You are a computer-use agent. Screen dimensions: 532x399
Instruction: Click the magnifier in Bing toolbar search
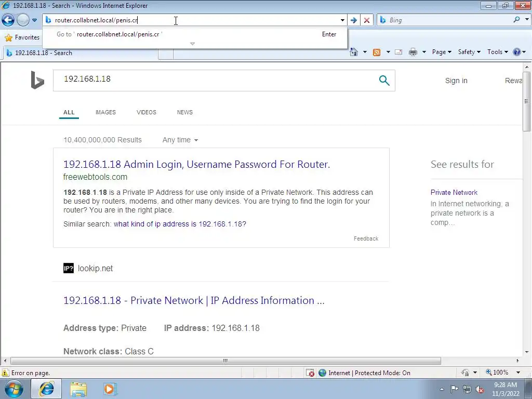click(517, 20)
